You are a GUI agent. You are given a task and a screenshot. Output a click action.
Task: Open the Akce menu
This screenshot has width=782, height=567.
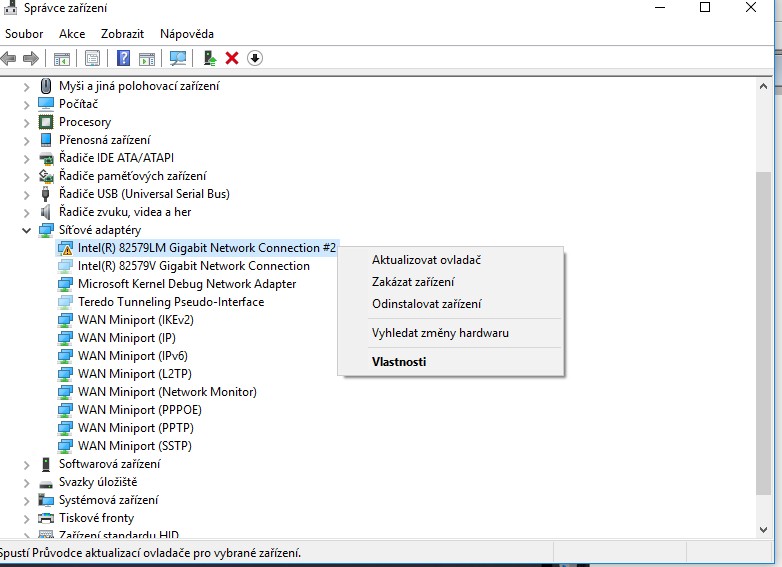[72, 34]
